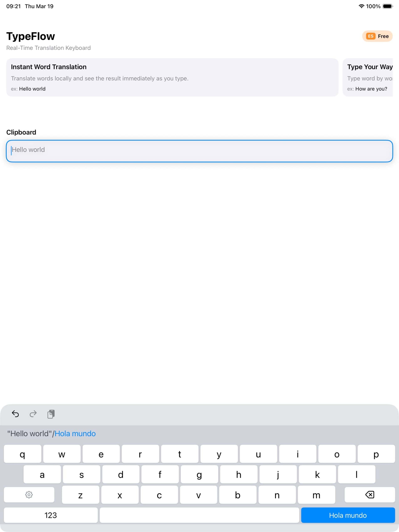
Task: Tap the r key
Action: click(140, 454)
